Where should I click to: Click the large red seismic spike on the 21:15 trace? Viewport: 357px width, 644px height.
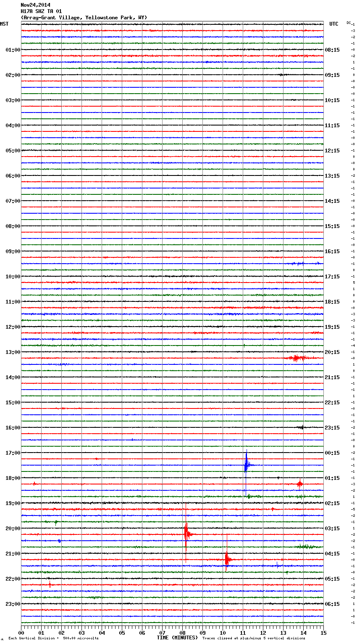pyautogui.click(x=227, y=559)
